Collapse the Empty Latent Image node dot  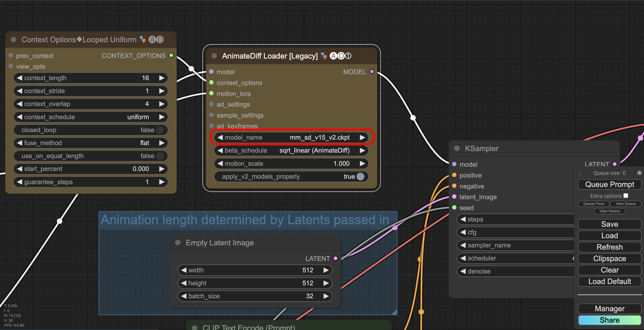coord(178,243)
